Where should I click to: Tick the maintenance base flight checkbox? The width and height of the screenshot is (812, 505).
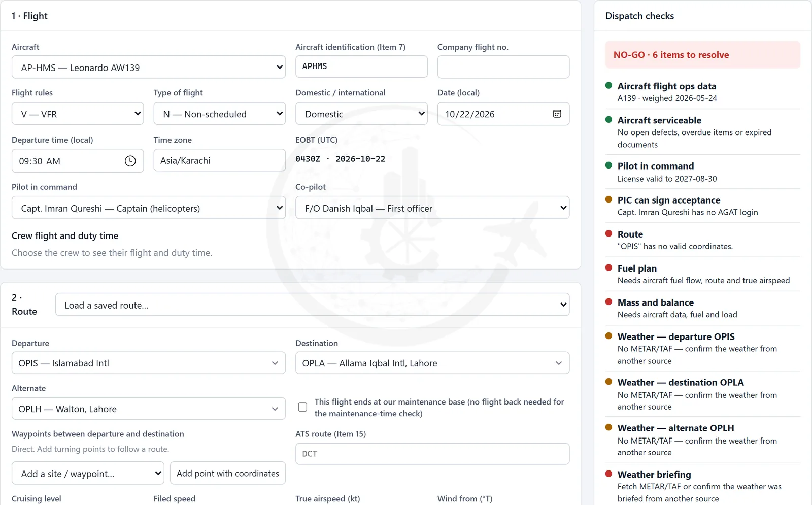click(x=302, y=407)
